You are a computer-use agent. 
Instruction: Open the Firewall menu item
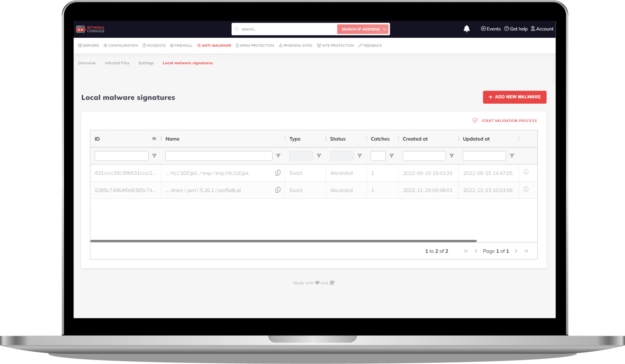(181, 46)
